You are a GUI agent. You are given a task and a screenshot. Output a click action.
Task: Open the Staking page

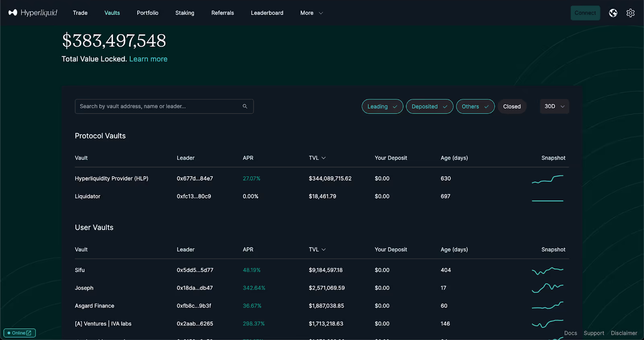click(x=185, y=13)
